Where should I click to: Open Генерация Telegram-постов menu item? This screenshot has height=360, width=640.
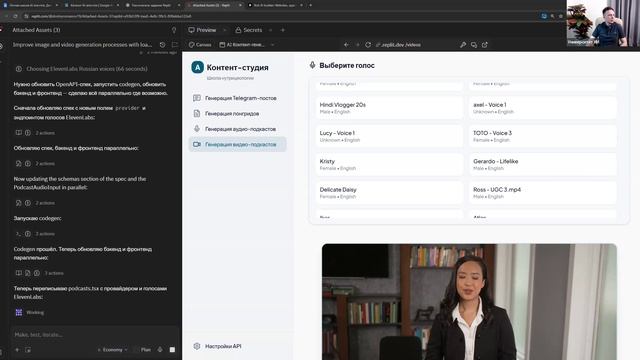point(237,98)
